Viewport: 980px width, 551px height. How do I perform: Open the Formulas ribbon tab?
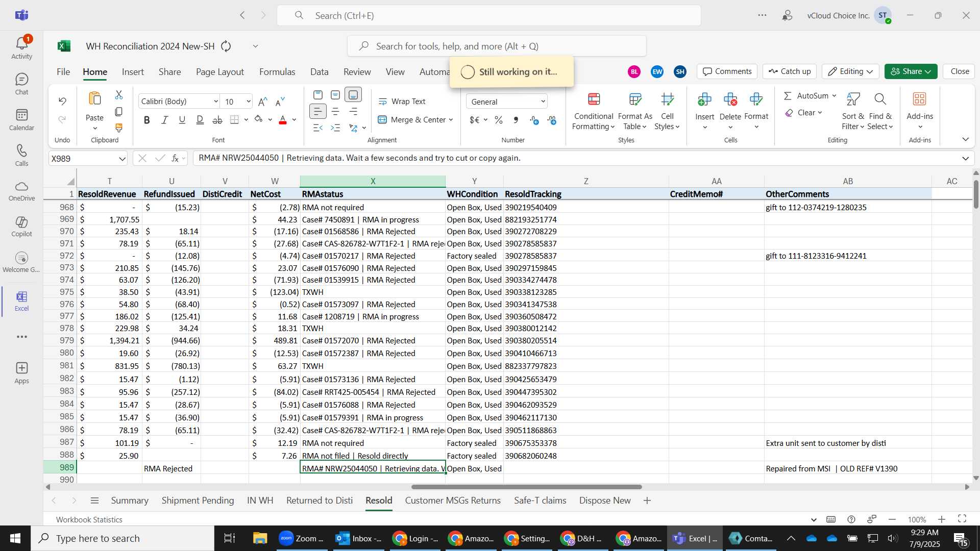coord(277,72)
